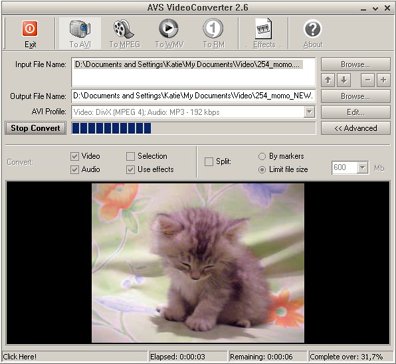Click the Edit profile button
This screenshot has height=364, width=396.
point(356,112)
